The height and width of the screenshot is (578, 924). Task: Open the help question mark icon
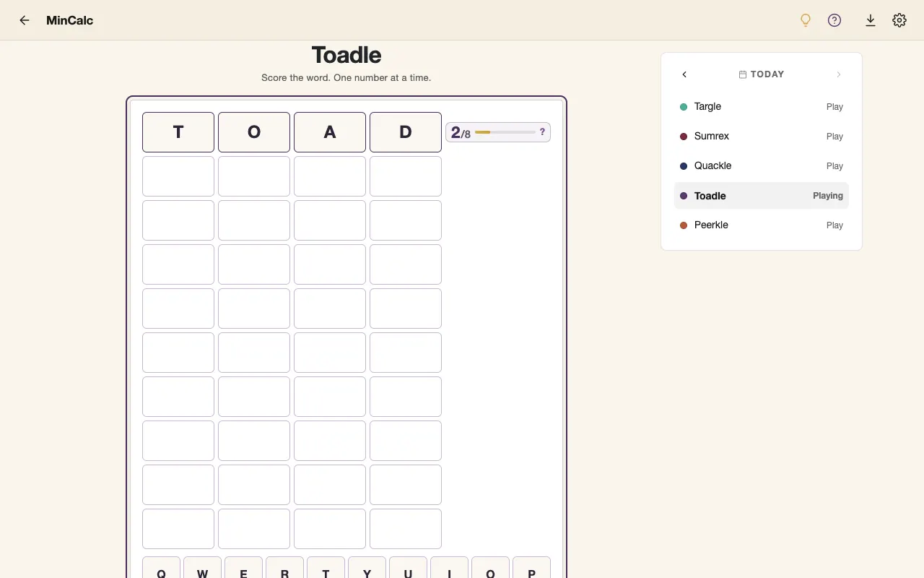click(x=834, y=20)
